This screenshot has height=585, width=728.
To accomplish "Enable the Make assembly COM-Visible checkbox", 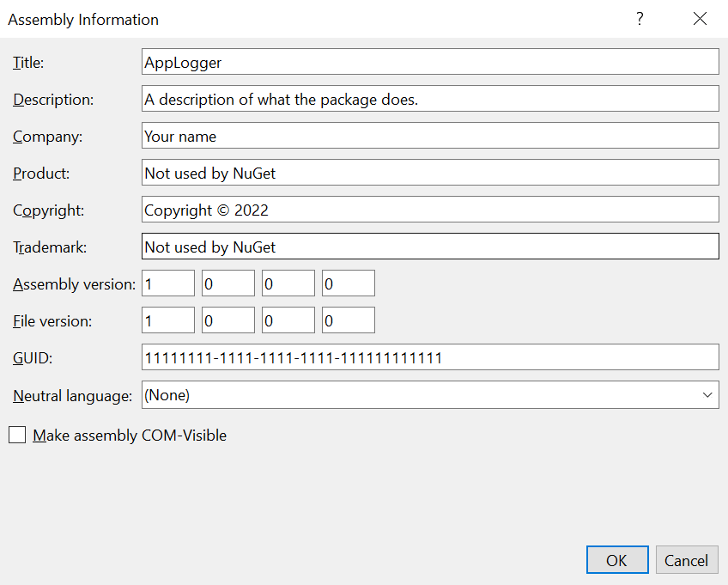I will 17,435.
